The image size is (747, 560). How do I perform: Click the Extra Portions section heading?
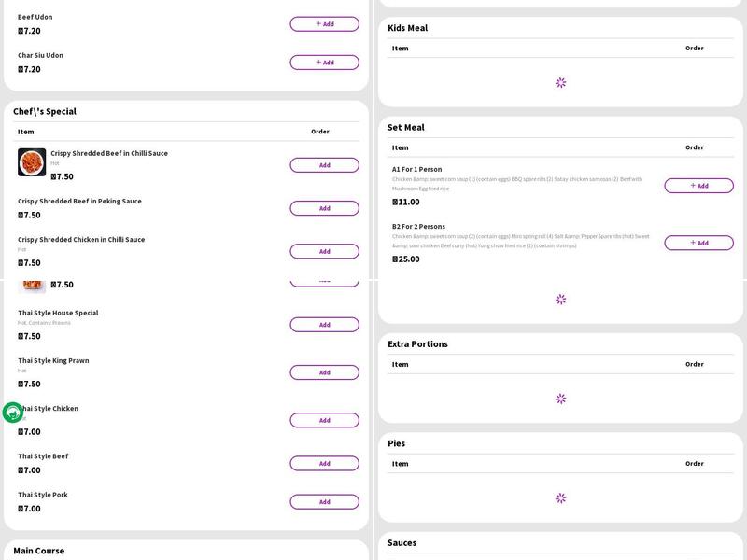[417, 343]
